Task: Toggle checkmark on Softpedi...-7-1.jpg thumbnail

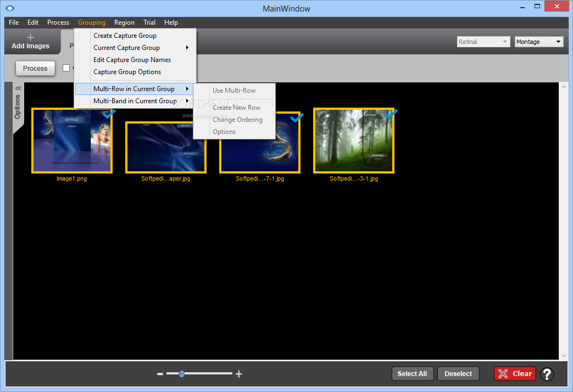Action: click(x=296, y=117)
